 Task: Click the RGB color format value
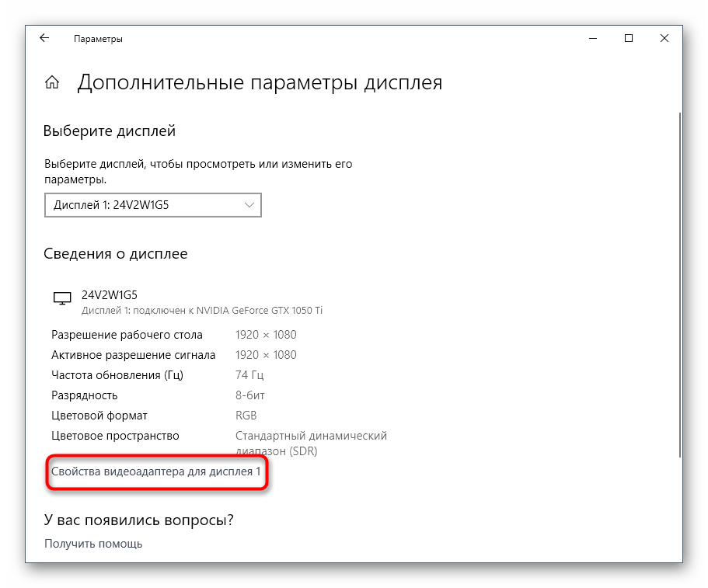click(246, 416)
